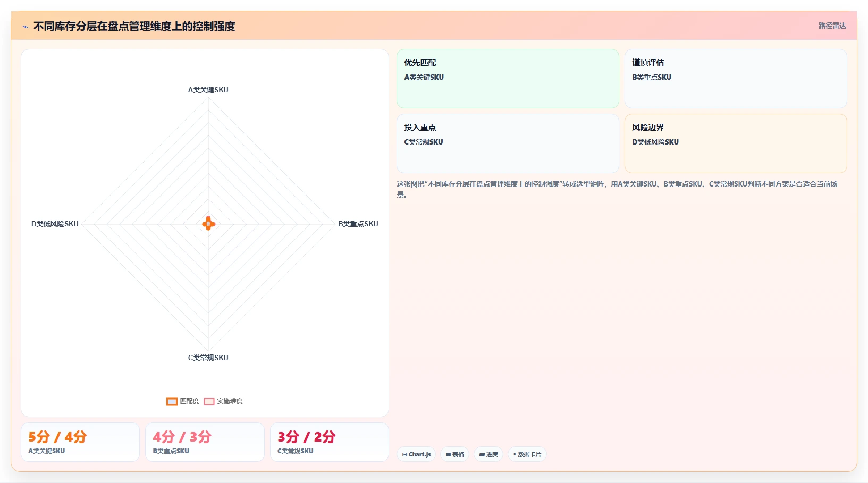Click C类常规SKU text in 投入重点 card

(423, 142)
